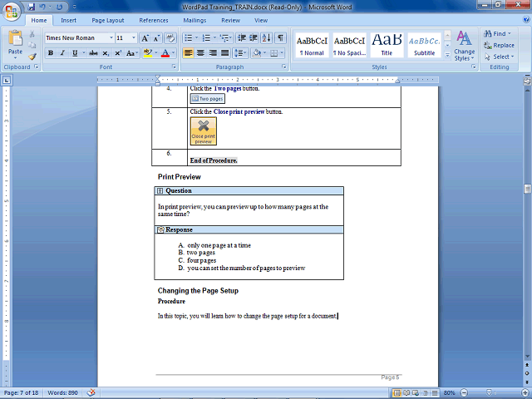532x399 pixels.
Task: Click the proofing errors icon in status bar
Action: pos(91,392)
